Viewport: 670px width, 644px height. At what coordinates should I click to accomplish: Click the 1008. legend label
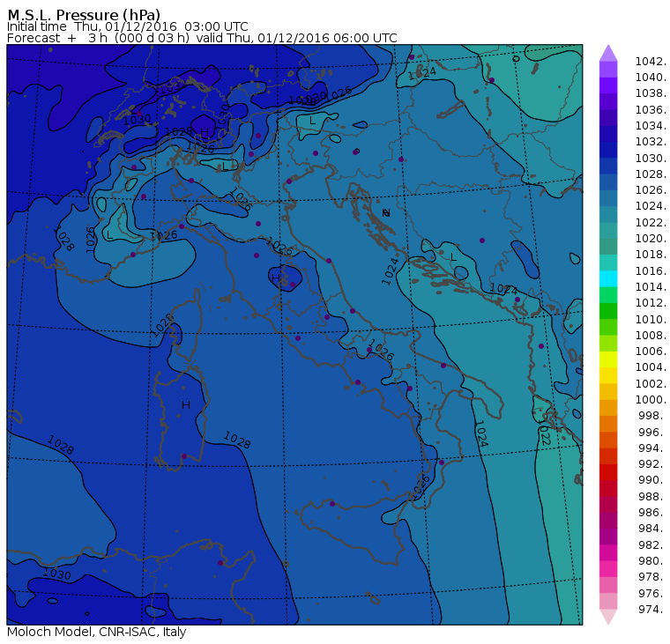651,336
